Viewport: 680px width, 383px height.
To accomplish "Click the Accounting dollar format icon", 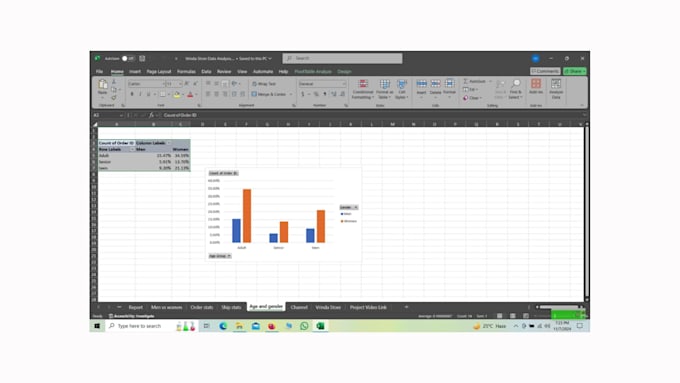I will tap(303, 94).
